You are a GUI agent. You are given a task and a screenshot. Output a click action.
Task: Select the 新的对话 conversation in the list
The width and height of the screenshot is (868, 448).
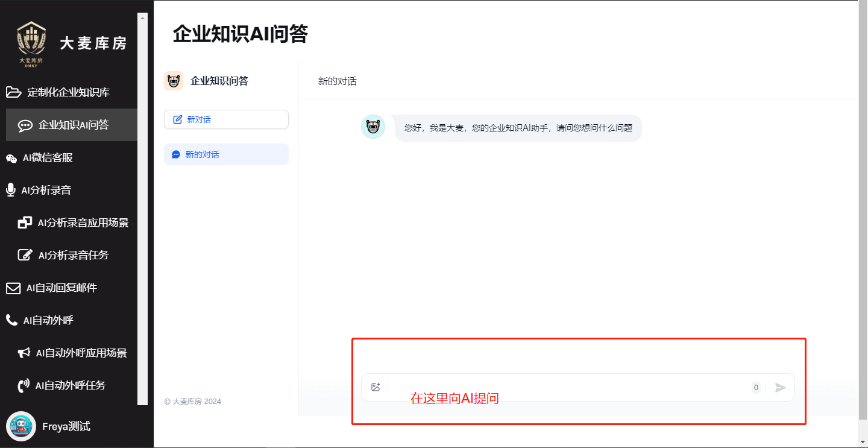click(226, 154)
